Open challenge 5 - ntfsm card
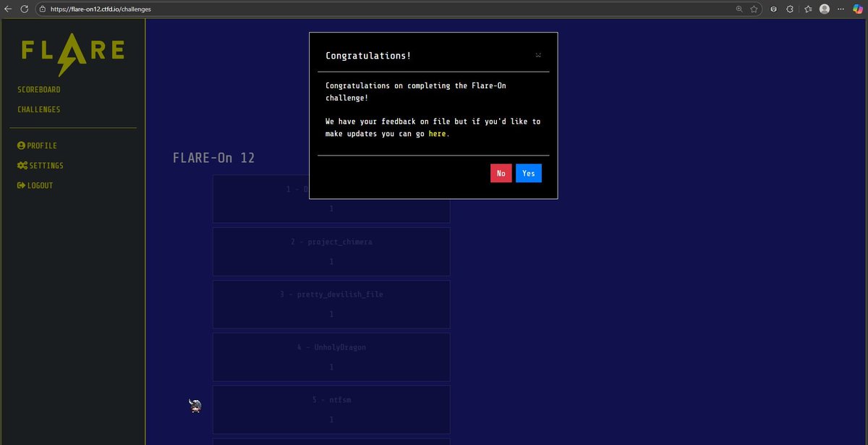 point(331,410)
